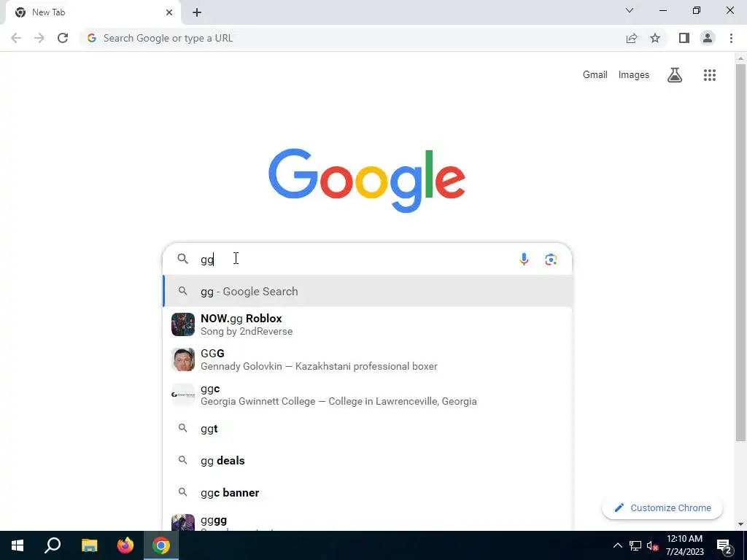Select 'gg - Google Search' suggestion
The image size is (747, 560).
368,292
